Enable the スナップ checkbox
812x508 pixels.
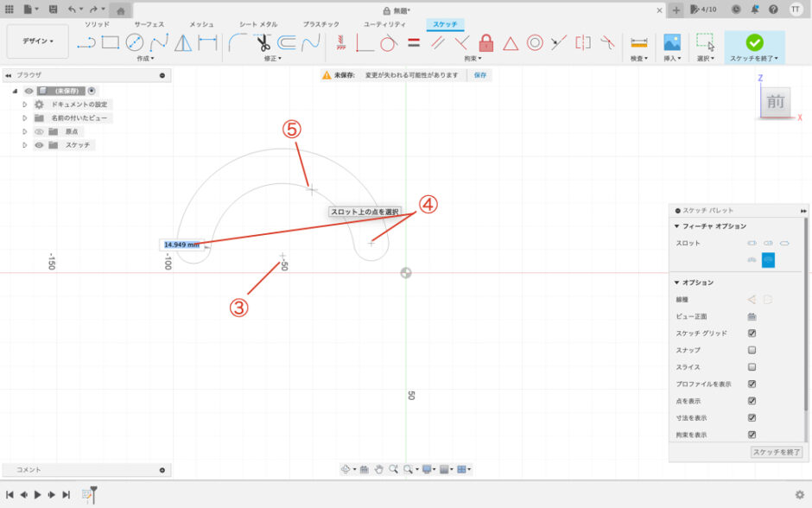752,350
